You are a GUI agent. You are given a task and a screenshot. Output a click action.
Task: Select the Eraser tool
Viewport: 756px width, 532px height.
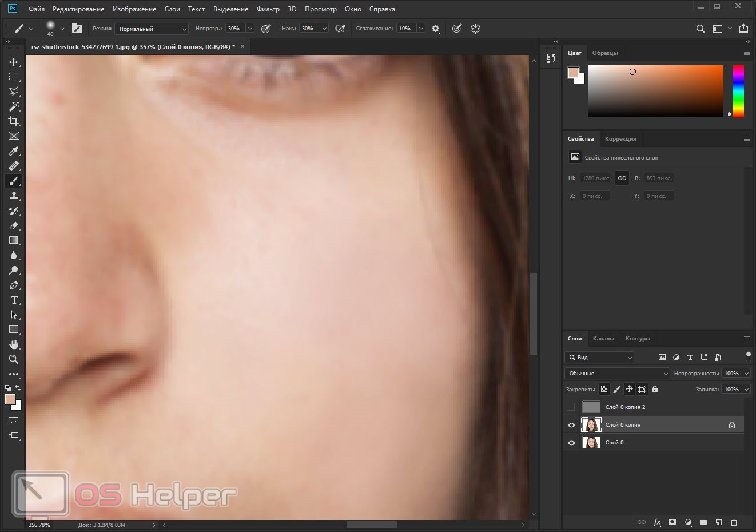pos(14,225)
